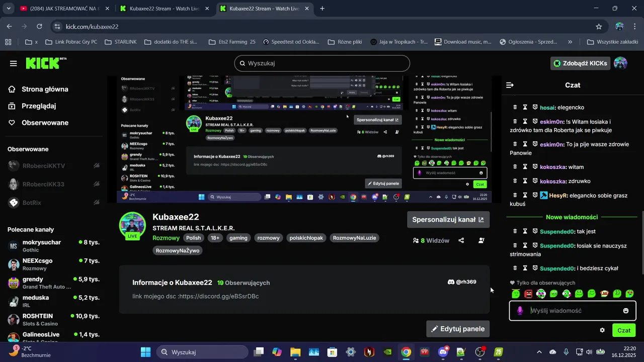The image size is (644, 362).
Task: Click the user follow icon next to share
Action: pos(481,240)
